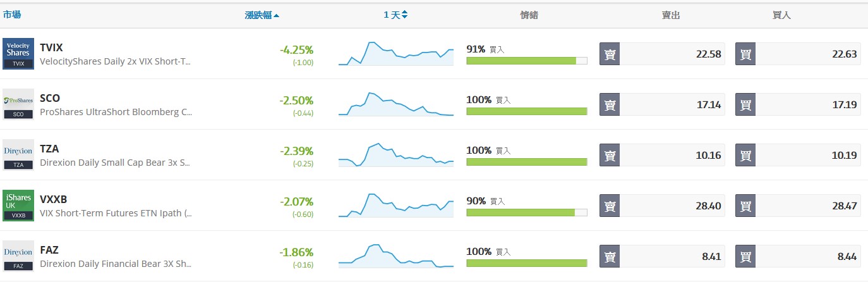Open VIX Short-Term Futures ETN name link
Image resolution: width=868 pixels, height=284 pixels.
(116, 214)
